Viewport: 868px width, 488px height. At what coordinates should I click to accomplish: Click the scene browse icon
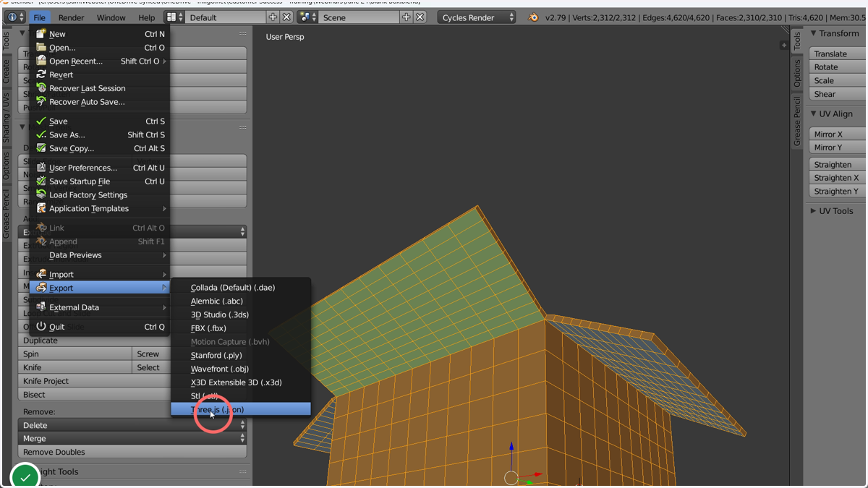point(307,17)
